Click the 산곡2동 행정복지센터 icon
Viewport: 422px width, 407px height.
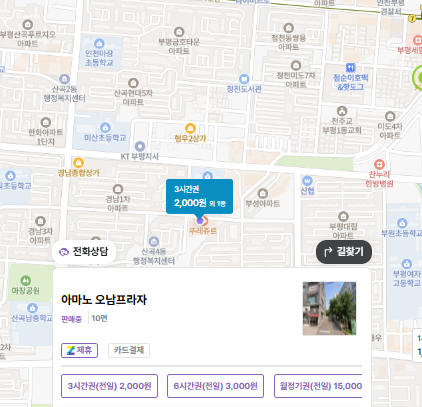point(64,79)
